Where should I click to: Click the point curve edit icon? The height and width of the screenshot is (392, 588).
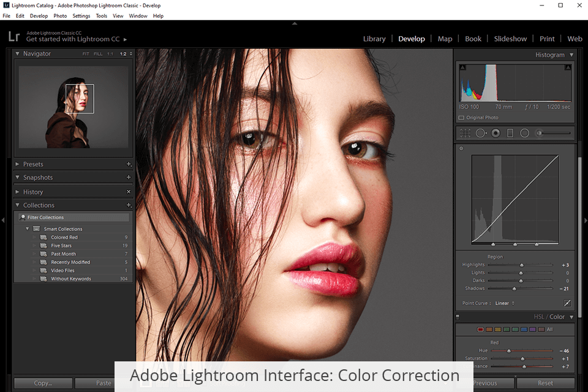pyautogui.click(x=567, y=303)
